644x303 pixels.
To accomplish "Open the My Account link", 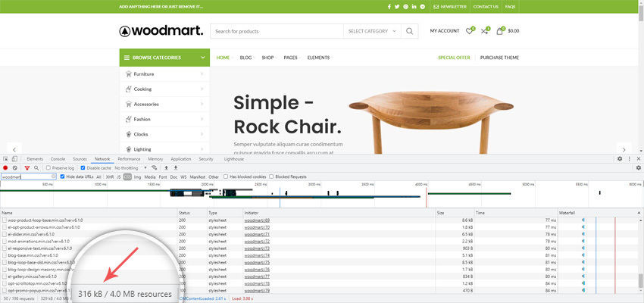I will (x=445, y=31).
